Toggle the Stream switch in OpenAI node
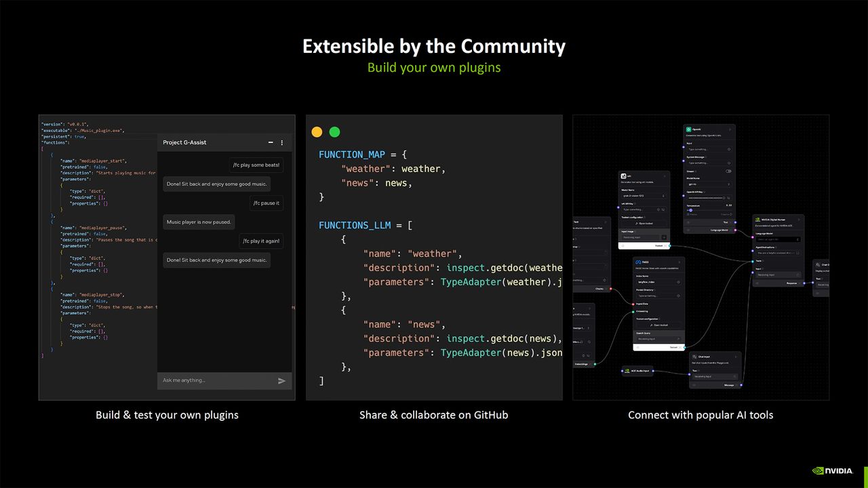This screenshot has width=868, height=488. point(728,171)
